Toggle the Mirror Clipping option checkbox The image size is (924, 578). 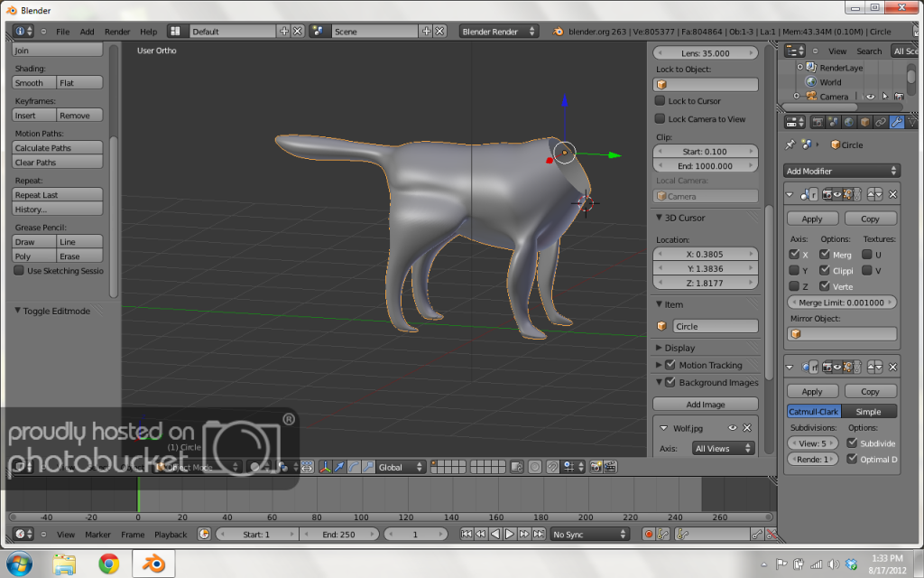click(825, 270)
